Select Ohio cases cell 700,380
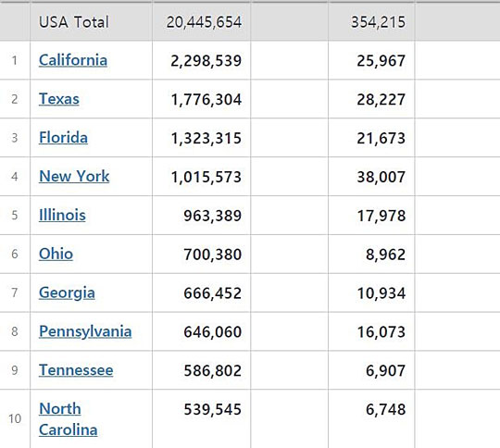Screen dimensions: 500x448 coord(212,255)
